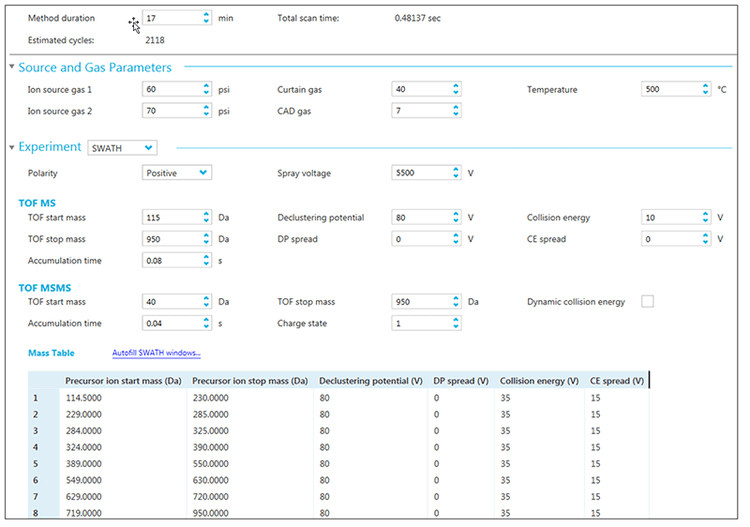750x527 pixels.
Task: Enable the Dynamic collision energy checkbox
Action: tap(647, 302)
